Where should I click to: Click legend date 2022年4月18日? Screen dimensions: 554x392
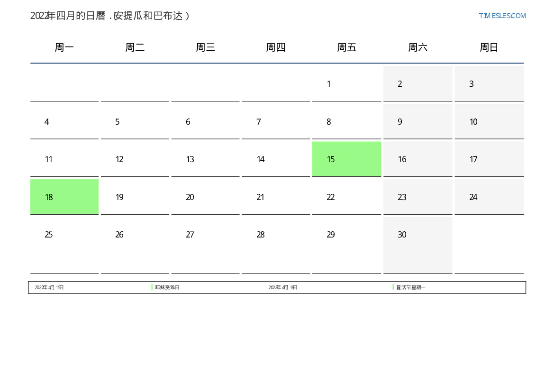tap(282, 287)
